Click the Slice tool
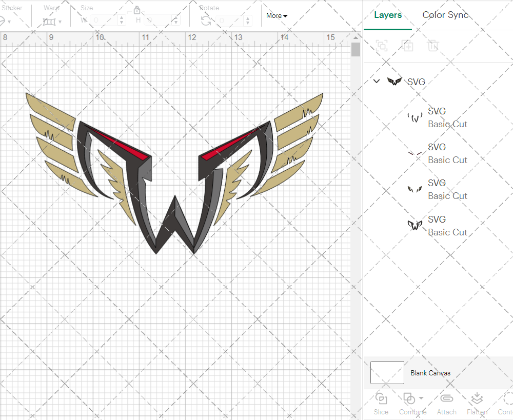Screen dimensions: 513x420 (381, 404)
